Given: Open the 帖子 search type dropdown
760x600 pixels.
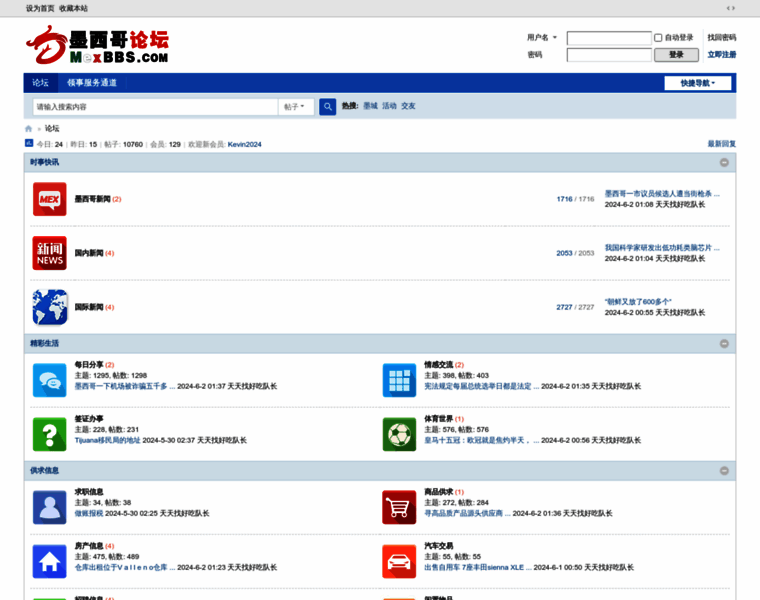Looking at the screenshot, I should point(295,106).
